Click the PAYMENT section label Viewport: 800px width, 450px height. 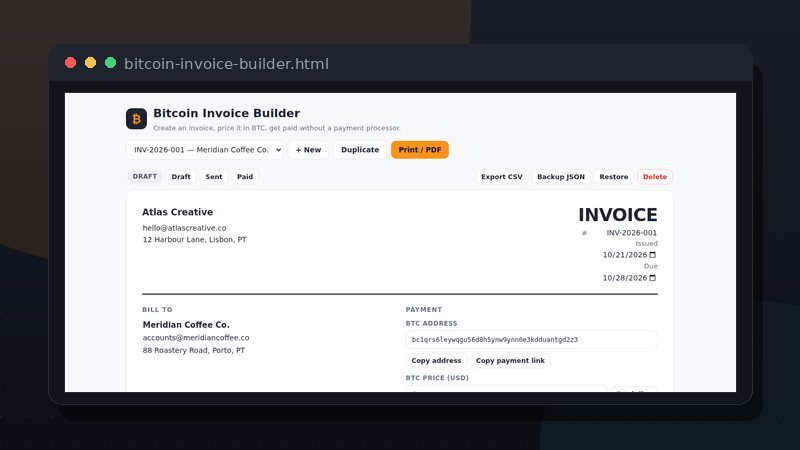point(423,310)
